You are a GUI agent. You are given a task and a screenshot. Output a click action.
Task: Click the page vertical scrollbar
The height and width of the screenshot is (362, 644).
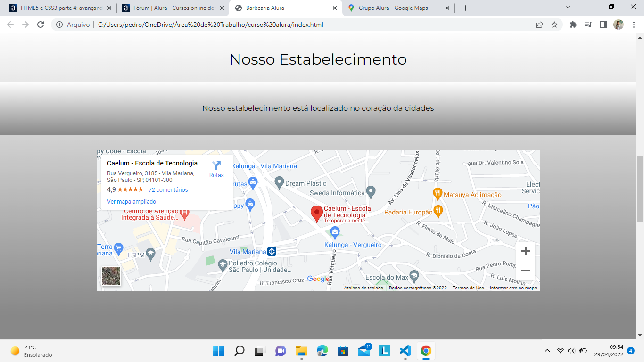point(640,189)
